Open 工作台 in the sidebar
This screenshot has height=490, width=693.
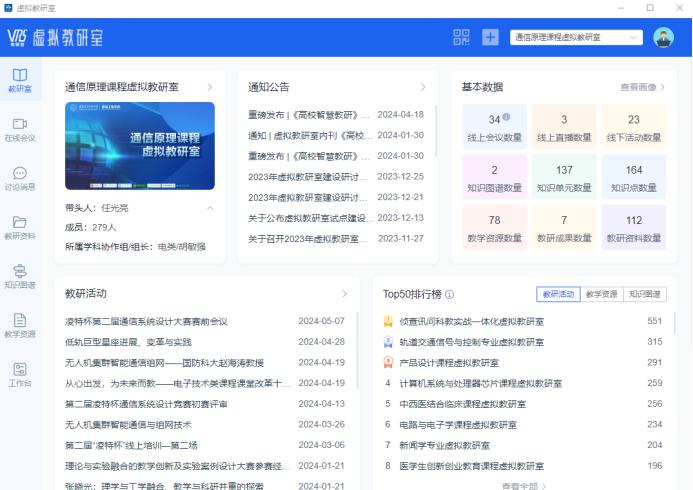coord(20,374)
